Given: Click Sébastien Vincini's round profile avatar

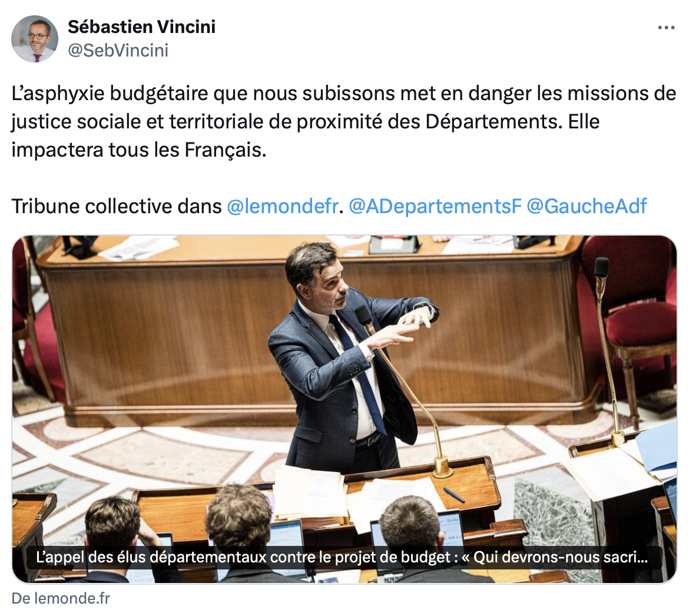Looking at the screenshot, I should tap(35, 39).
